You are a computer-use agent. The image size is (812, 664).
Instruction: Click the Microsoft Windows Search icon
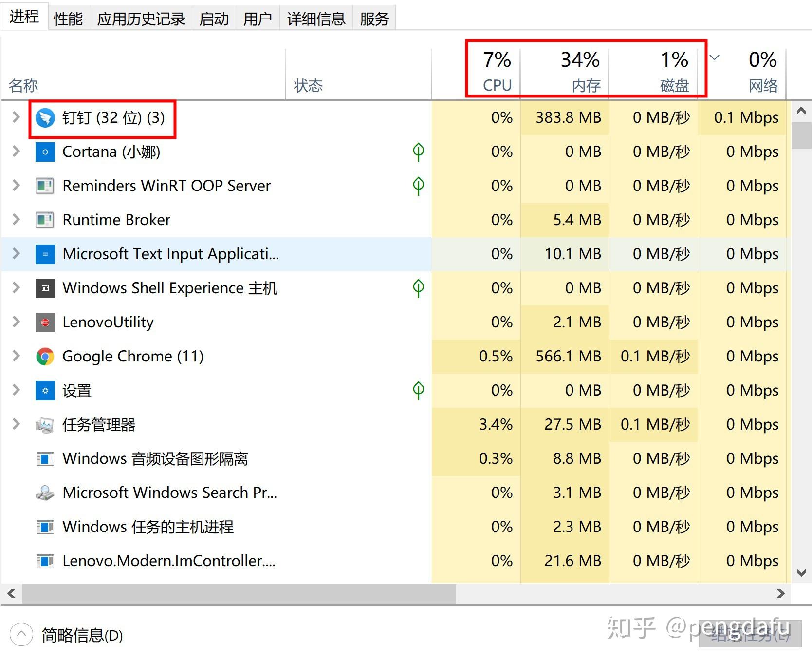coord(45,493)
